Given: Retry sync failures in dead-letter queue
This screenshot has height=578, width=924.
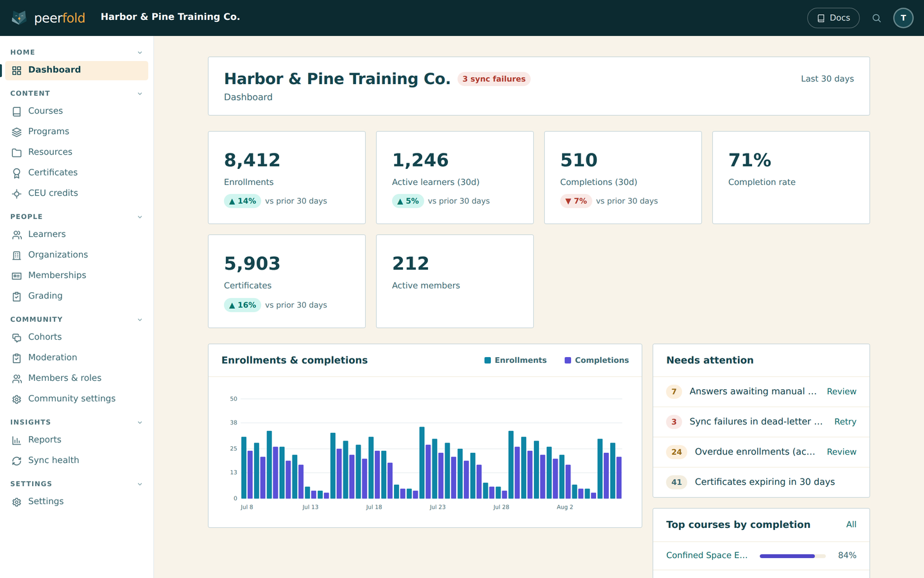Looking at the screenshot, I should [x=845, y=422].
